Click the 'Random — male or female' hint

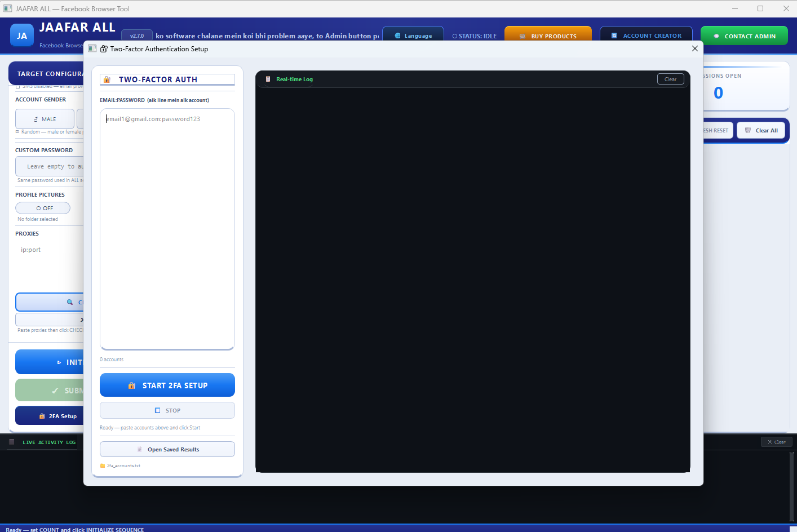[51, 132]
